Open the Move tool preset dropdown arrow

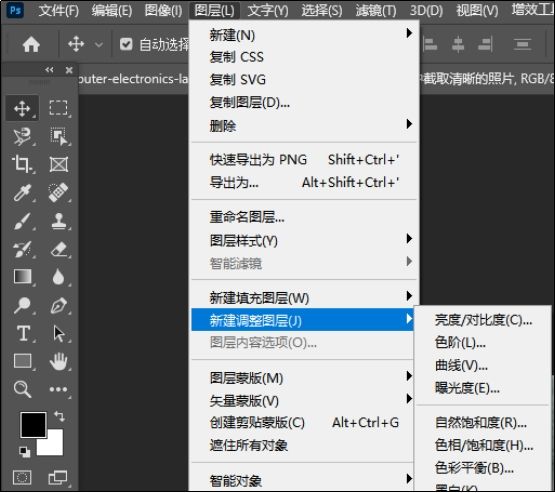click(x=99, y=45)
